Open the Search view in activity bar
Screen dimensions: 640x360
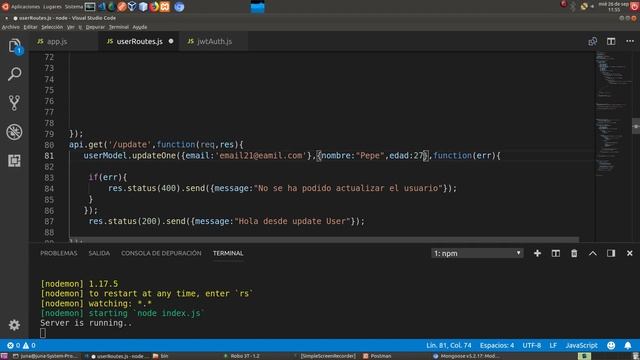click(14, 74)
